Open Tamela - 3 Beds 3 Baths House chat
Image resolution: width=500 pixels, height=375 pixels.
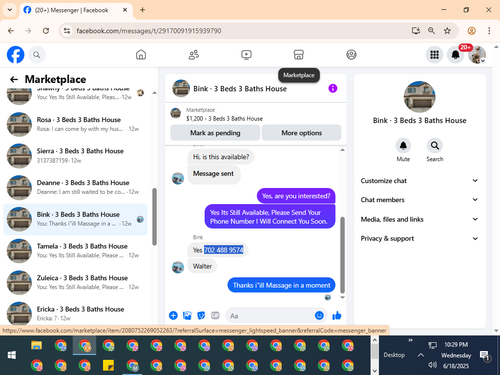point(76,251)
